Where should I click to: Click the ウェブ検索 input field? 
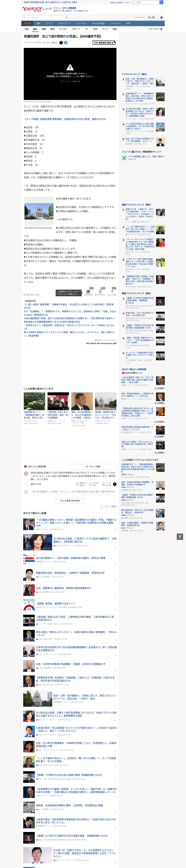(145, 2)
